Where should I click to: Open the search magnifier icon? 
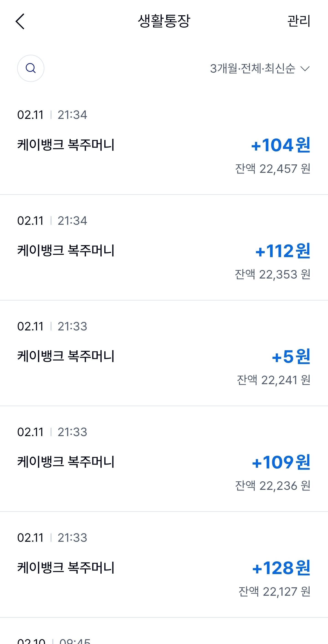[x=31, y=68]
